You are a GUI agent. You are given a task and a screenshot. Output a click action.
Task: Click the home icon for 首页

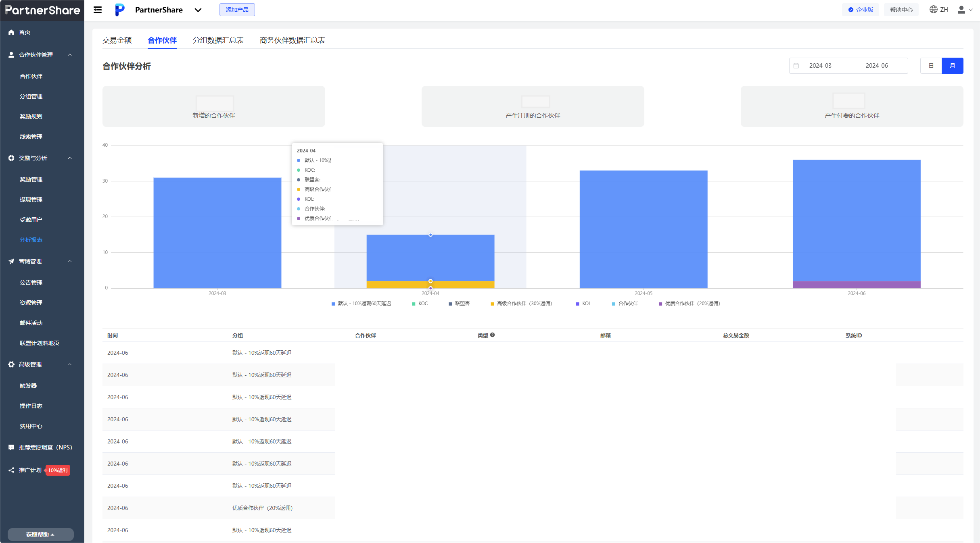pyautogui.click(x=11, y=32)
